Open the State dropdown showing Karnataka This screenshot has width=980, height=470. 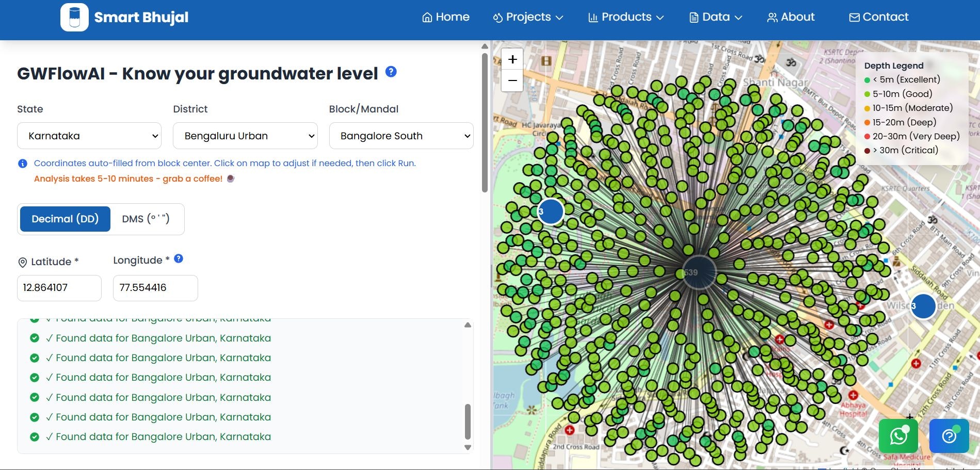pyautogui.click(x=89, y=136)
